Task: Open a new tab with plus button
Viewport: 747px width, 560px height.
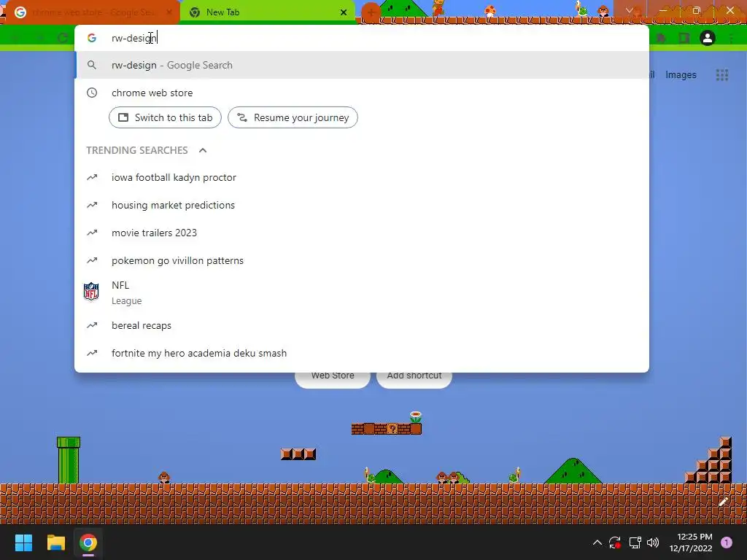Action: pos(371,12)
